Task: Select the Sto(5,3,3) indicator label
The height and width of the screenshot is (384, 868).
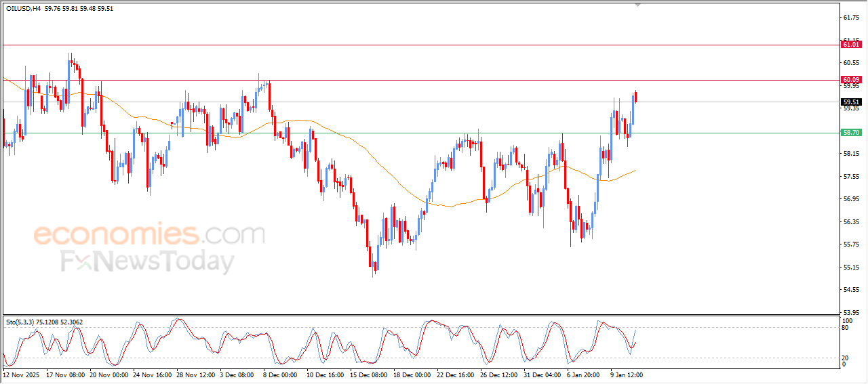Action: click(21, 322)
